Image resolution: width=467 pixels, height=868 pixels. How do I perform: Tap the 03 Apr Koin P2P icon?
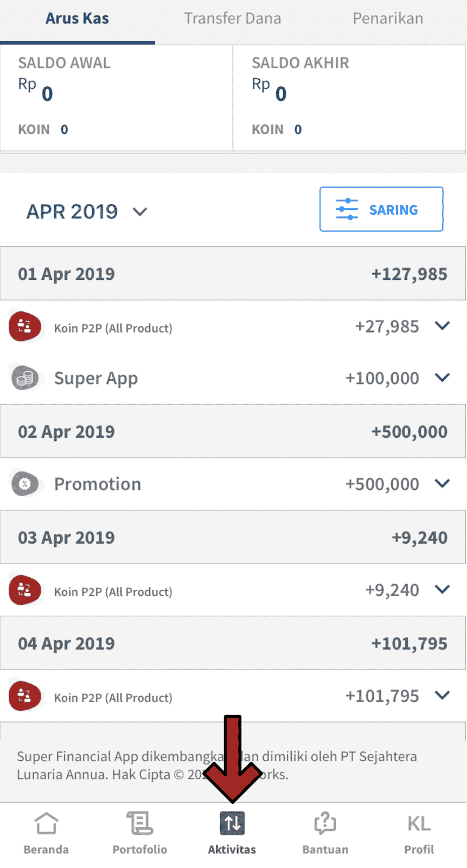pos(25,591)
